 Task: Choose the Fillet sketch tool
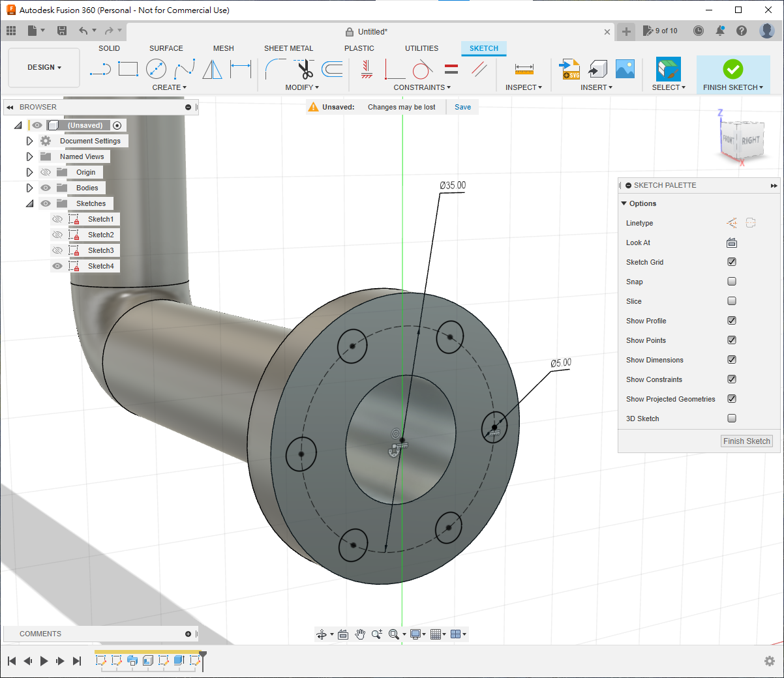point(276,69)
